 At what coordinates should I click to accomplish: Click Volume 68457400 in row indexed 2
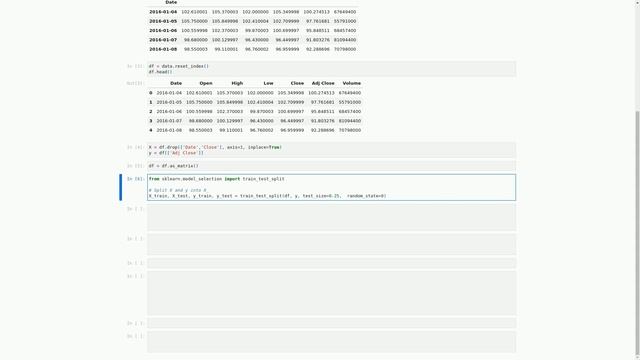pyautogui.click(x=350, y=111)
